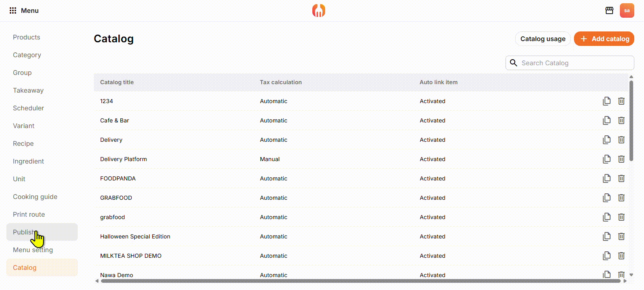Open the orange user avatar menu
Image resolution: width=644 pixels, height=290 pixels.
(x=627, y=10)
